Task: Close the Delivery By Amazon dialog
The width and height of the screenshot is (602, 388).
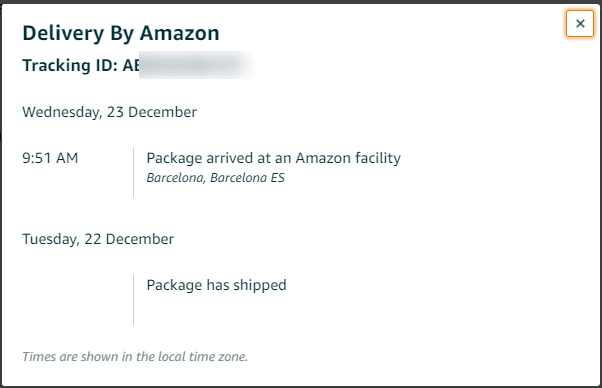Action: 580,23
